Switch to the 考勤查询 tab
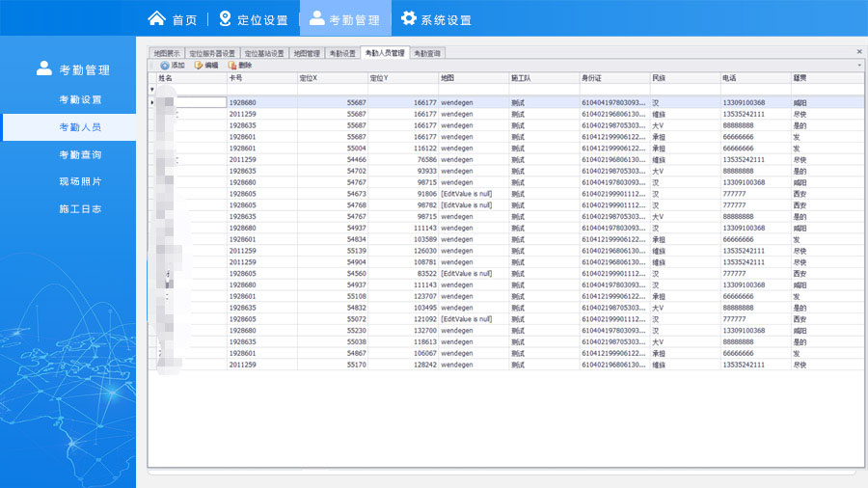 pyautogui.click(x=427, y=53)
